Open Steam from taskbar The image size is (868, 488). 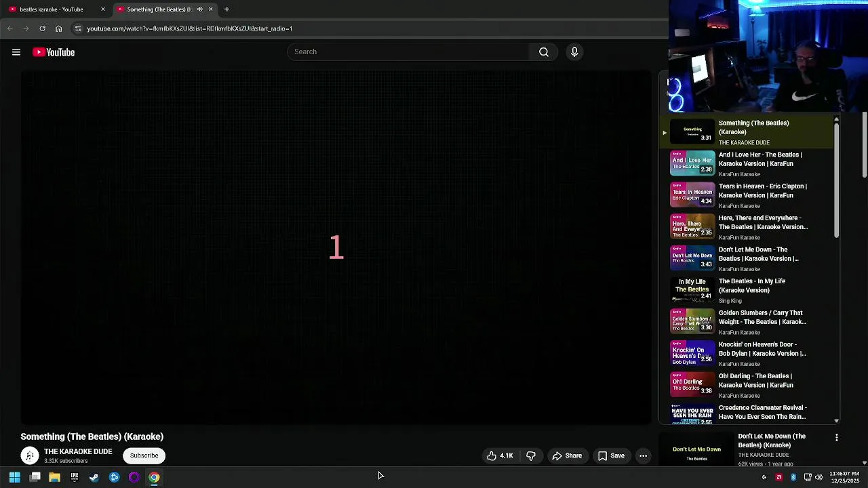pos(94,477)
